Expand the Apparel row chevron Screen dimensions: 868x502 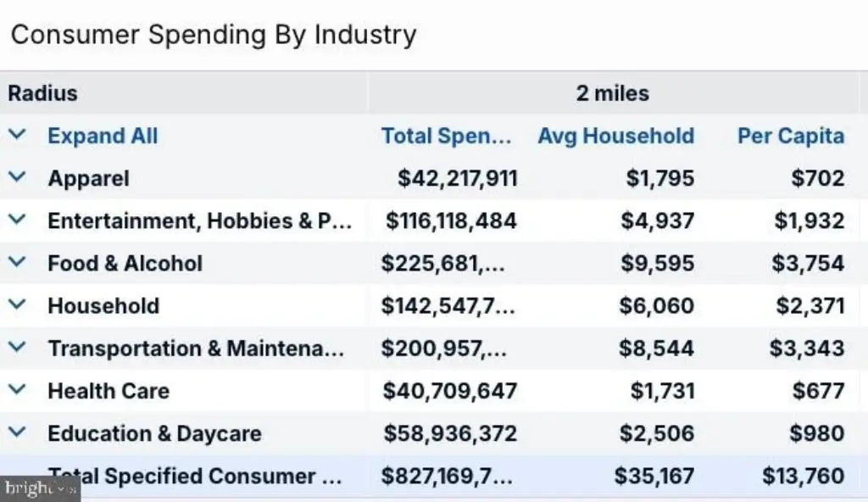17,177
